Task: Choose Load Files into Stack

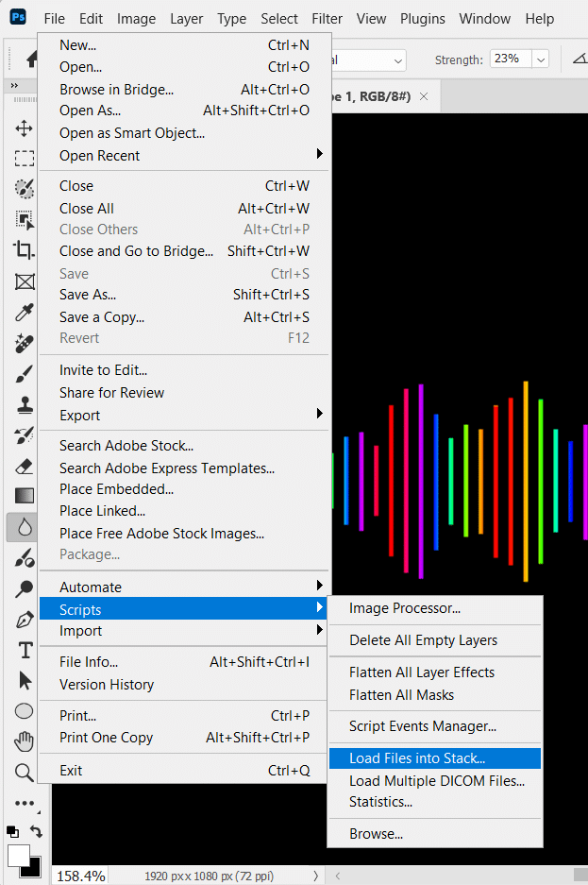Action: [435, 758]
